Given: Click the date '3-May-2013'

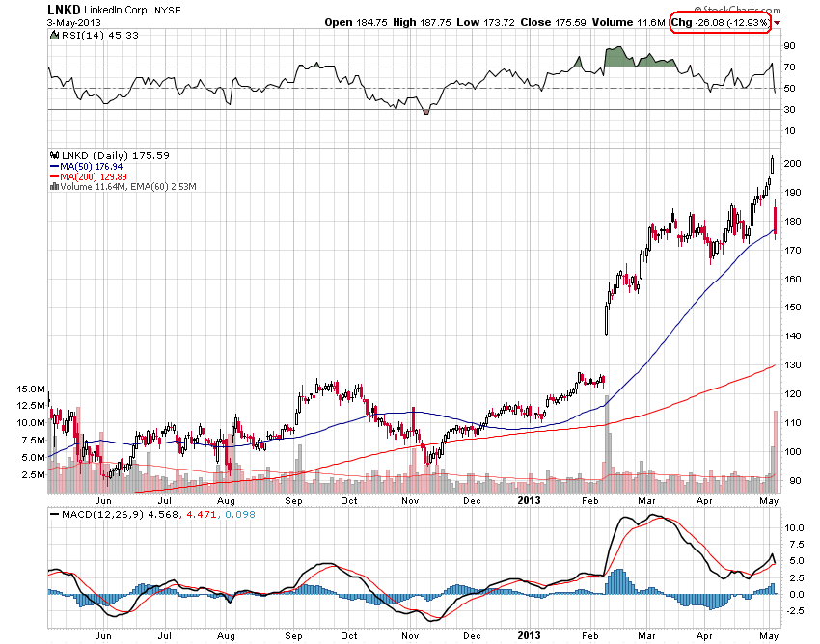Looking at the screenshot, I should [x=73, y=23].
